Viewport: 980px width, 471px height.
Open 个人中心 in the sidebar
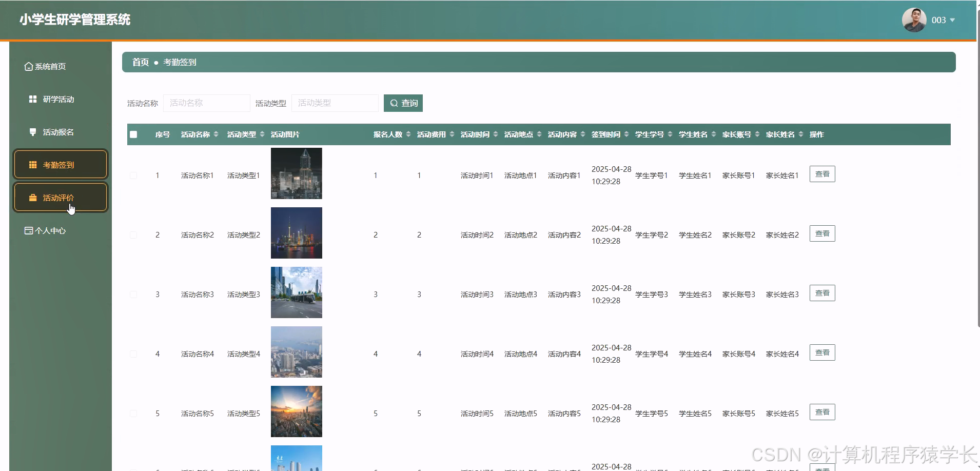61,230
